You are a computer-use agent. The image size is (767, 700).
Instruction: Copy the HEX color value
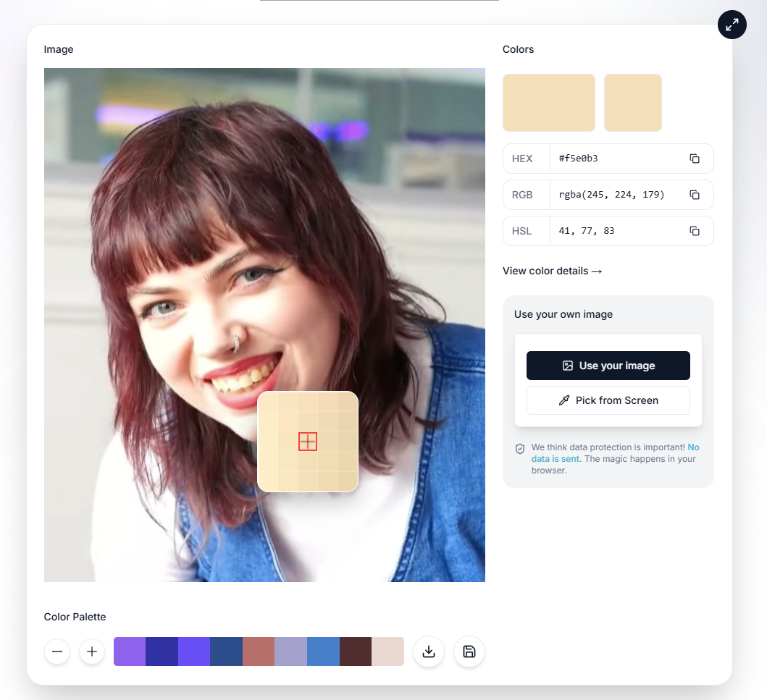tap(694, 159)
